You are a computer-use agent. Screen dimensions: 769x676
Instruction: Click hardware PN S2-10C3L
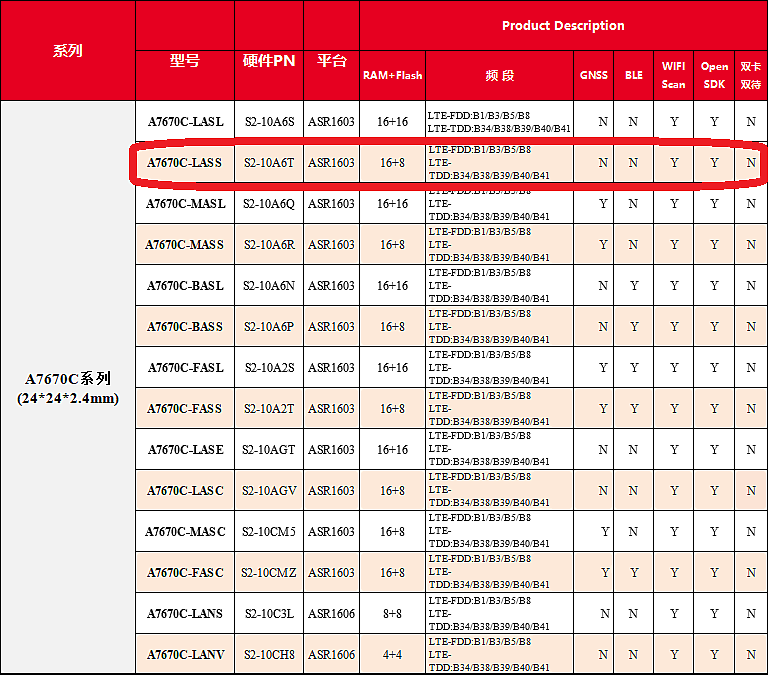269,613
